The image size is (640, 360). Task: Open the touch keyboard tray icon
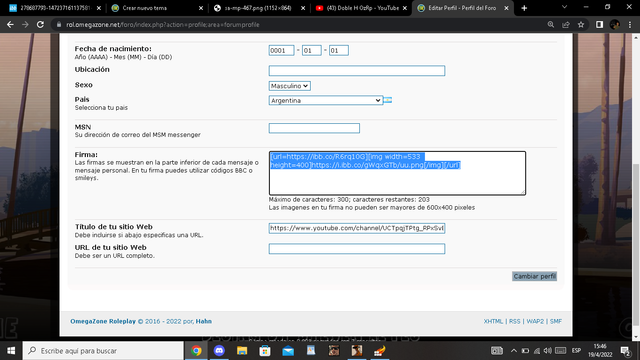point(560,351)
